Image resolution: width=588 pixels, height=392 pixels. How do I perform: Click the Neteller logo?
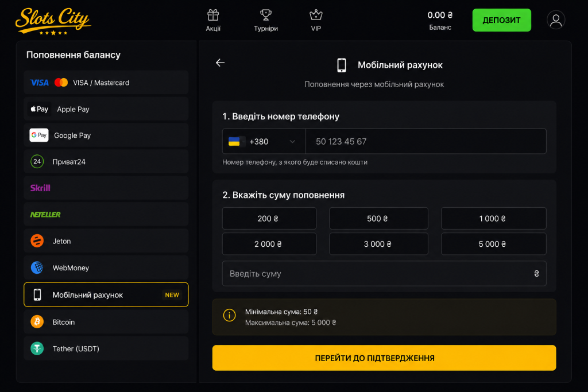45,214
